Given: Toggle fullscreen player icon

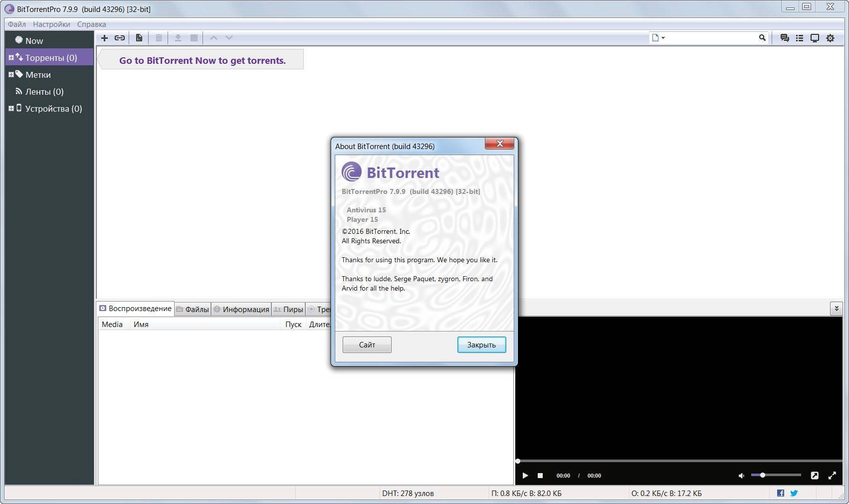Looking at the screenshot, I should tap(832, 476).
